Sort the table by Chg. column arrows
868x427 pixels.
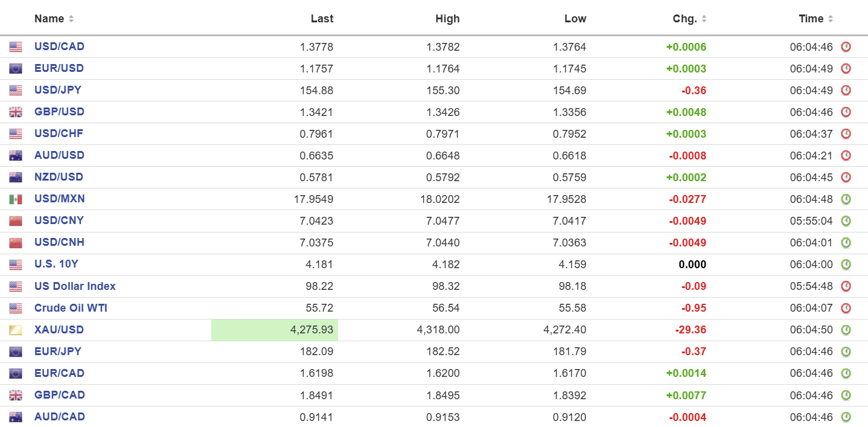tap(704, 19)
